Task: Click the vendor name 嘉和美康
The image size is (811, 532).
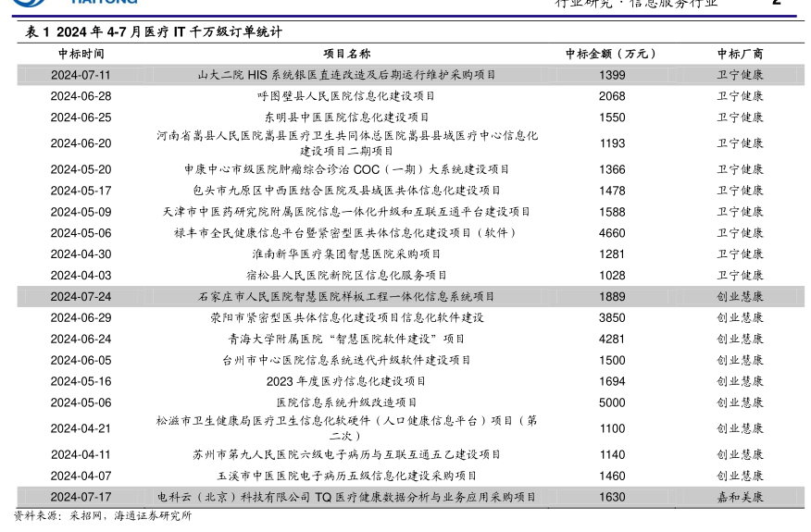Action: tap(740, 497)
